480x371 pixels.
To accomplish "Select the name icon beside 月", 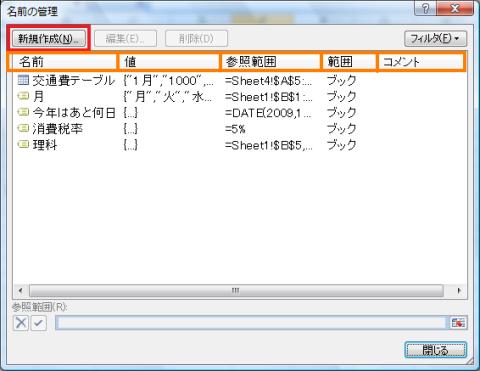I will pos(23,96).
